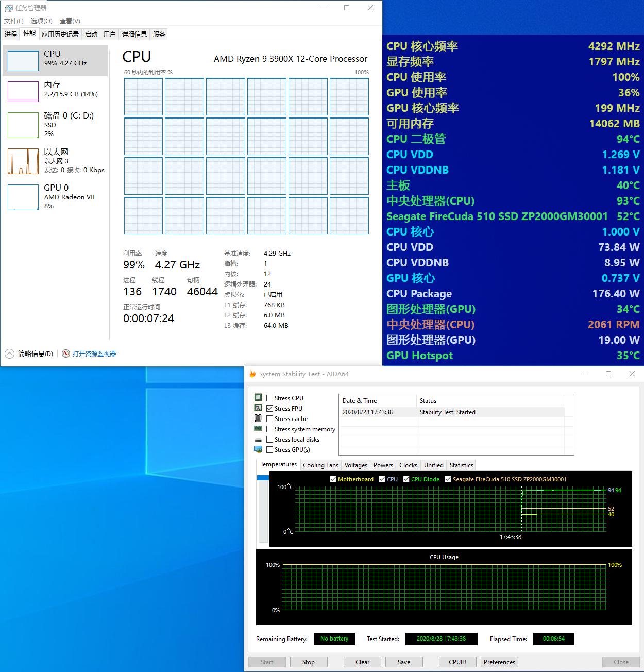Click the Stress FPU percent icon
This screenshot has width=644, height=672.
pos(259,408)
